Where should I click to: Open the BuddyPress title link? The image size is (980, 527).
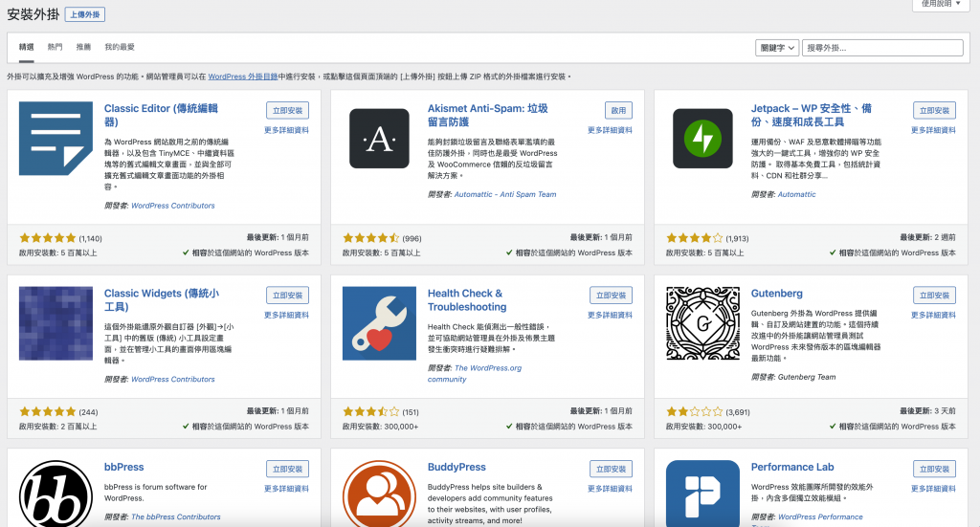point(457,467)
